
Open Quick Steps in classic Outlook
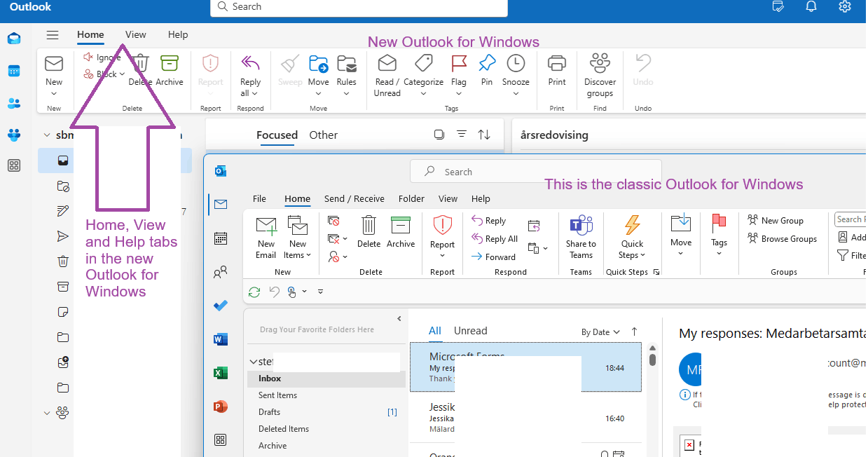point(632,237)
